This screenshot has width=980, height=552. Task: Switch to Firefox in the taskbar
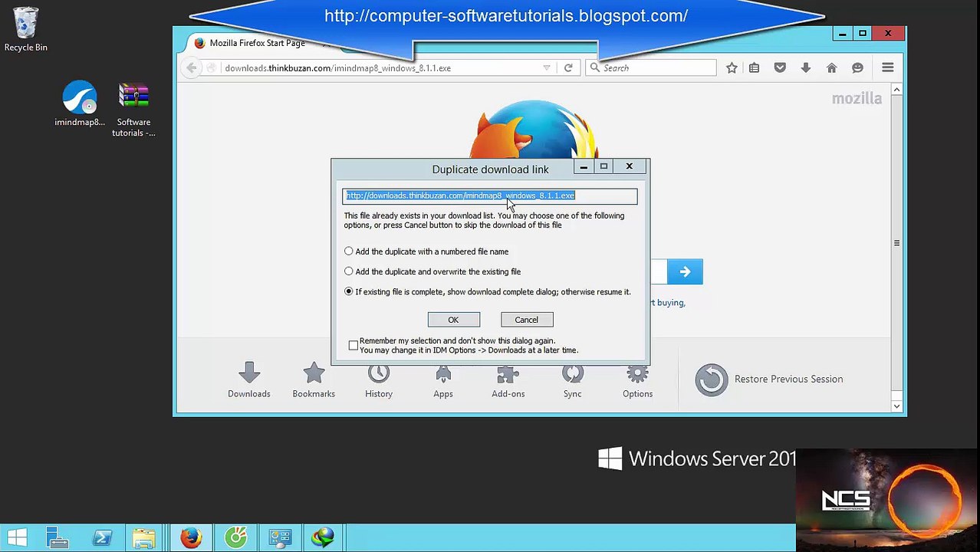[191, 537]
